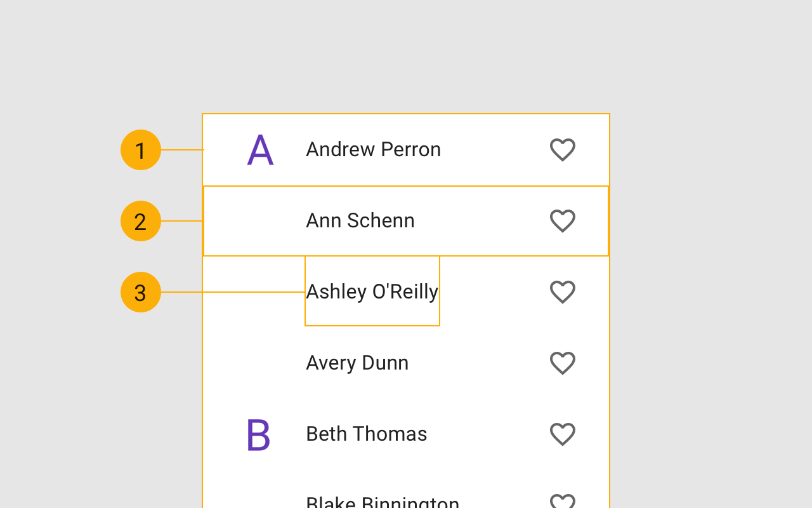Select orange annotation marker number 2
The height and width of the screenshot is (508, 812).
[x=141, y=221]
